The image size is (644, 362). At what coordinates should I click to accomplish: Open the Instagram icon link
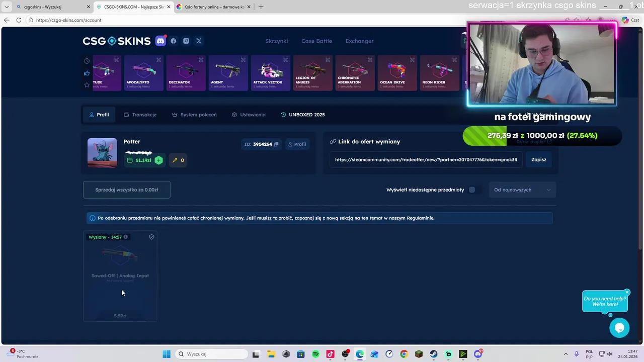click(x=186, y=41)
